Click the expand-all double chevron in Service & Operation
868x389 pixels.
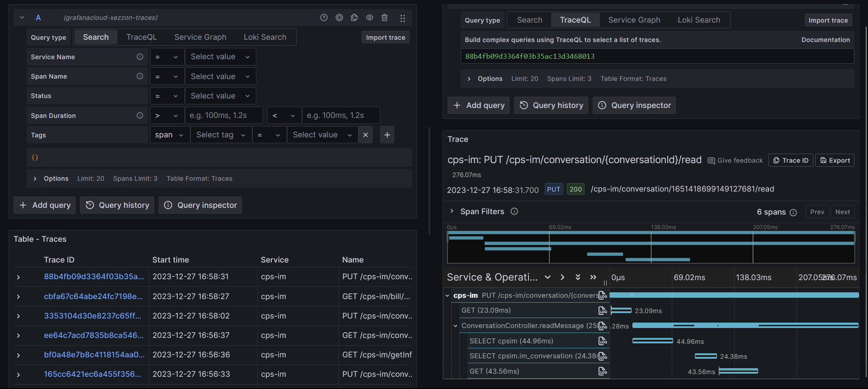[578, 277]
